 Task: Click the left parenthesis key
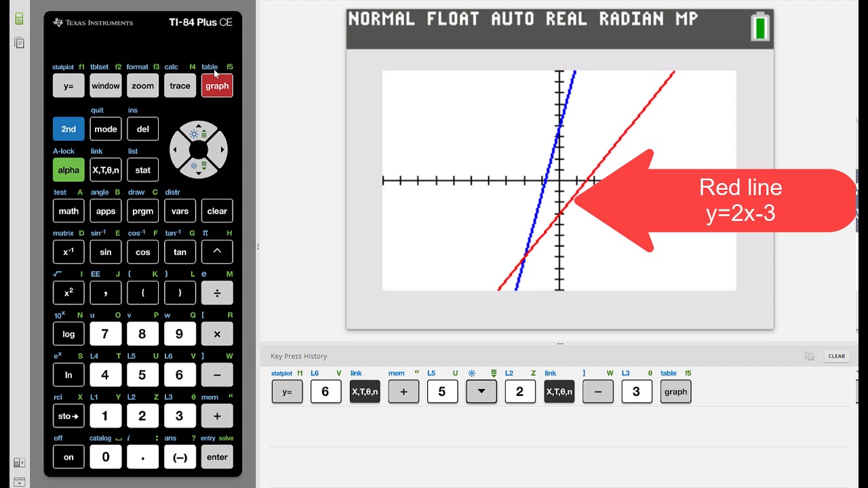143,293
